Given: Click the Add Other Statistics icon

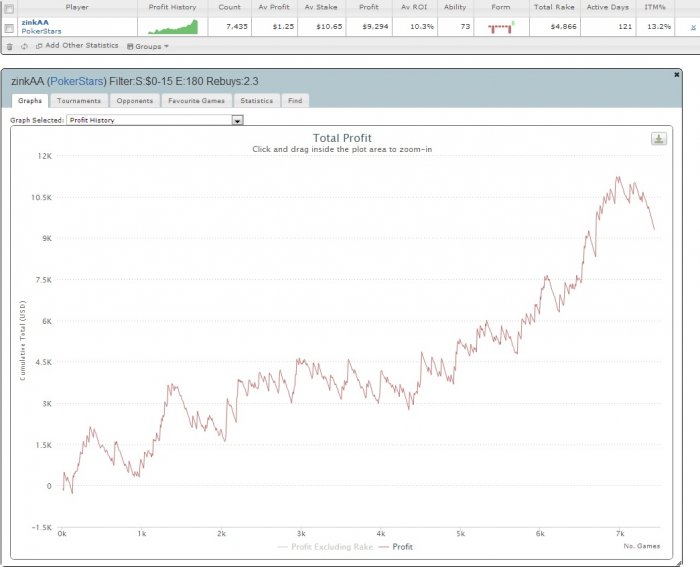Looking at the screenshot, I should pyautogui.click(x=39, y=46).
